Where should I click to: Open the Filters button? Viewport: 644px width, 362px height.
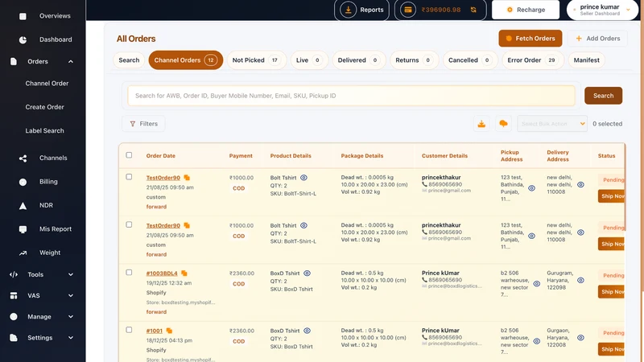[x=143, y=124]
